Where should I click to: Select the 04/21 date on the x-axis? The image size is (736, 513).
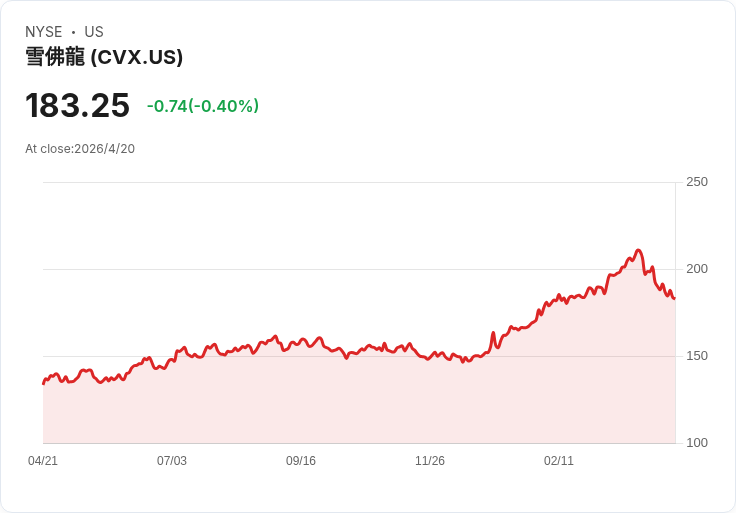(x=43, y=461)
